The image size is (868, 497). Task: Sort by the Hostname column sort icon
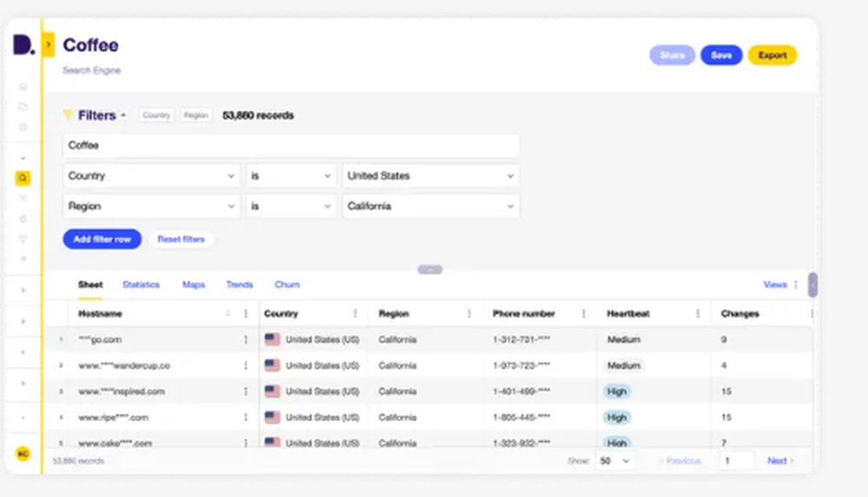[227, 314]
